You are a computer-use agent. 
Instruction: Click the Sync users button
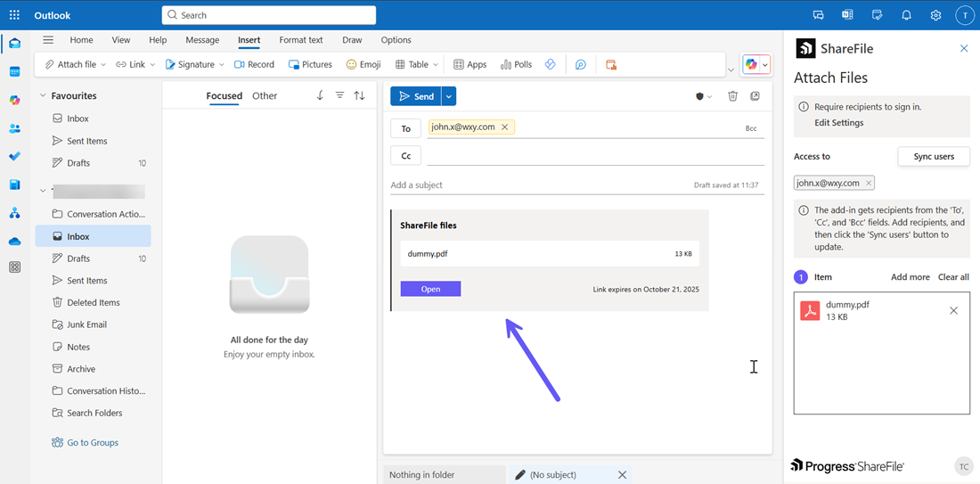click(x=933, y=156)
